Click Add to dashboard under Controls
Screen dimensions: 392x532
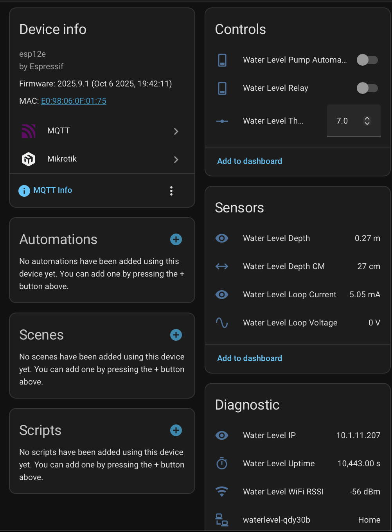250,161
